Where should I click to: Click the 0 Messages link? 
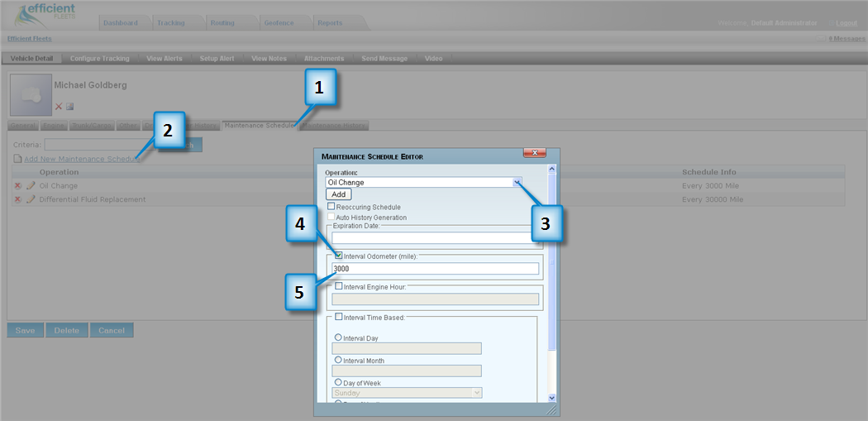click(x=847, y=39)
